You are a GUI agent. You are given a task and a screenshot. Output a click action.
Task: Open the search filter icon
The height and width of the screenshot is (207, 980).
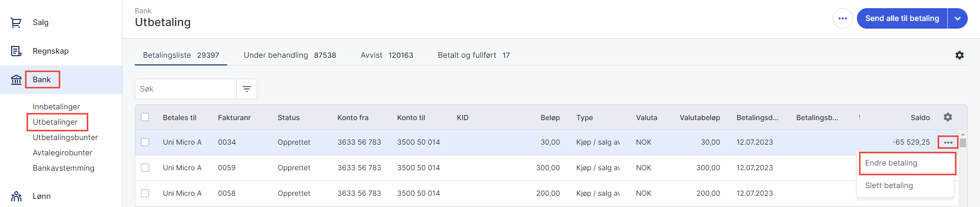247,89
